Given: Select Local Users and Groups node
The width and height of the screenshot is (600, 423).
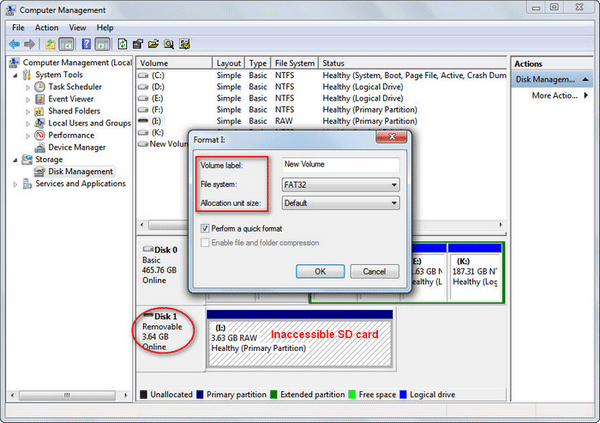Looking at the screenshot, I should (x=90, y=123).
